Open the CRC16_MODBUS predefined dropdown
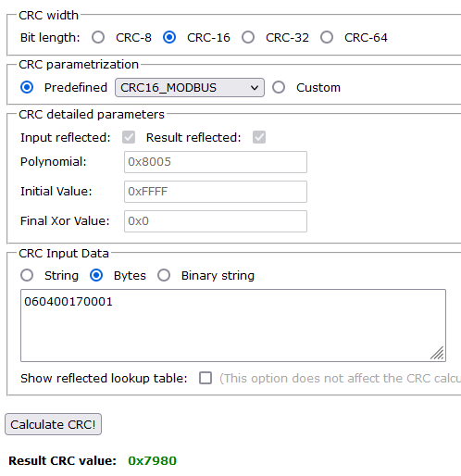This screenshot has width=461, height=476. point(190,88)
